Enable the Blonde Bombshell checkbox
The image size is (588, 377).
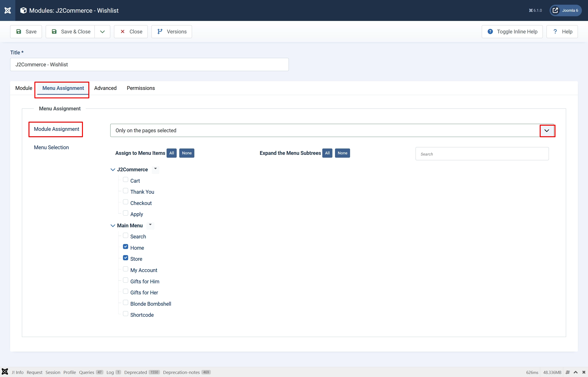125,303
